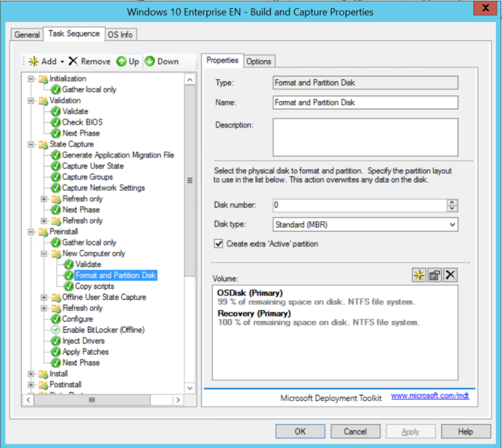Open volume properties icon button
The width and height of the screenshot is (502, 448).
click(x=434, y=275)
